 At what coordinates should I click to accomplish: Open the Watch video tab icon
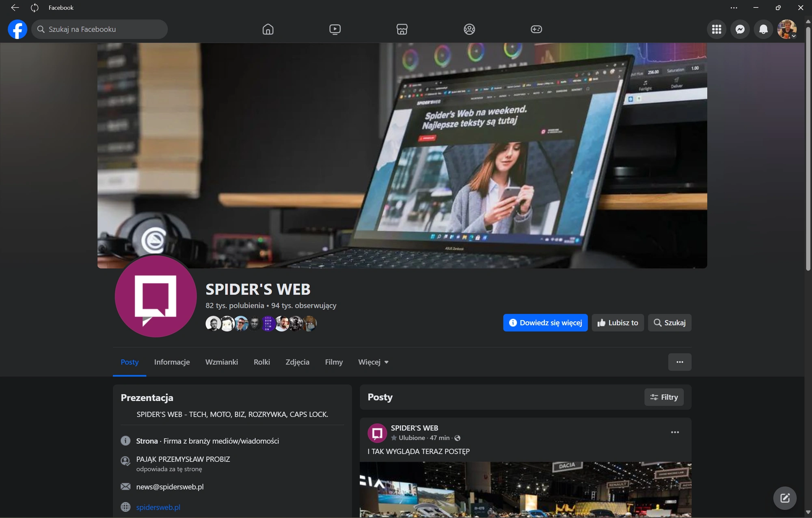[x=335, y=29]
